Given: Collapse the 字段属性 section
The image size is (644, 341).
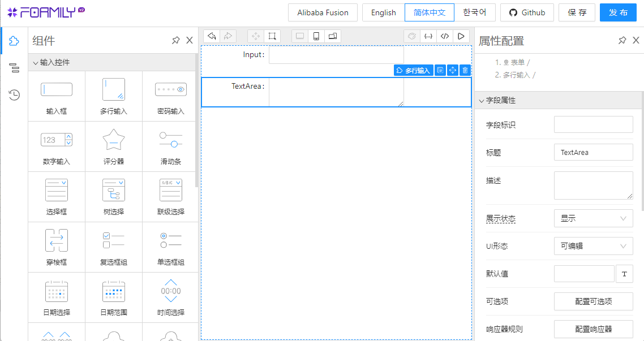Looking at the screenshot, I should point(559,100).
